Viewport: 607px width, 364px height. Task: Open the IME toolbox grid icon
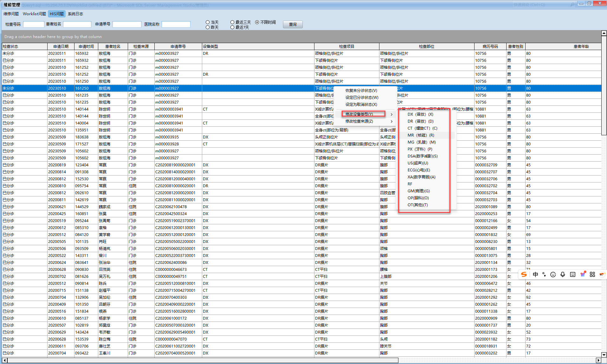[x=592, y=274]
